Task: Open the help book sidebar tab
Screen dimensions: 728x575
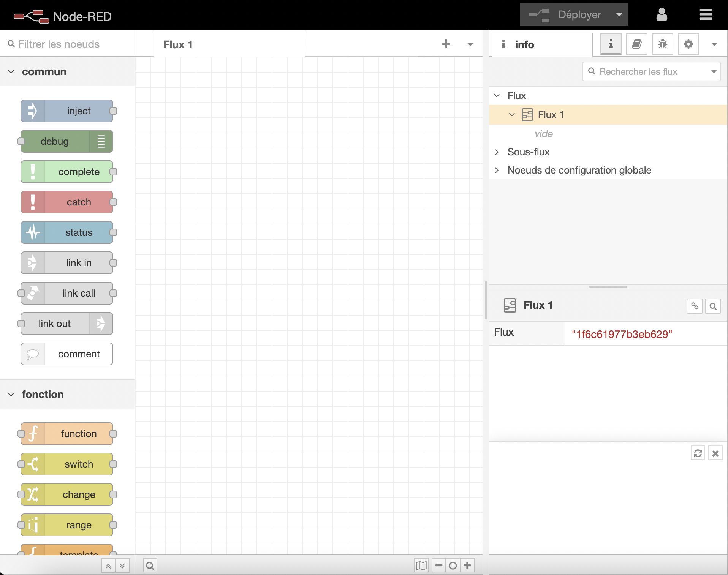Action: (x=636, y=44)
